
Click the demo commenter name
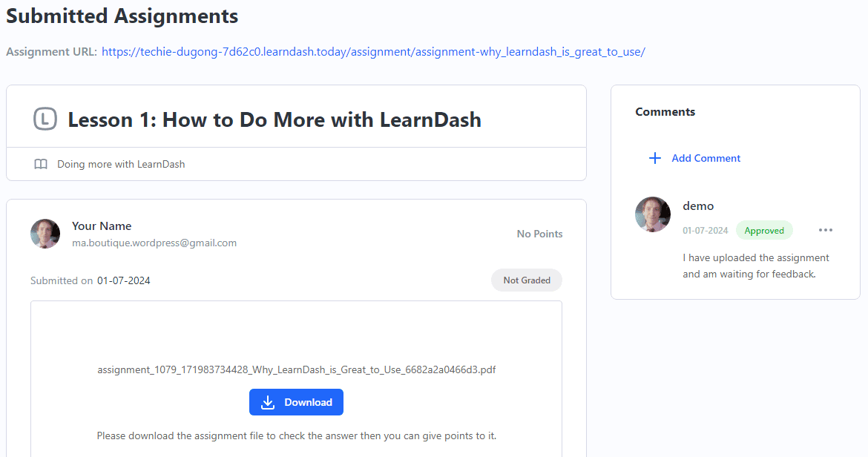click(698, 206)
